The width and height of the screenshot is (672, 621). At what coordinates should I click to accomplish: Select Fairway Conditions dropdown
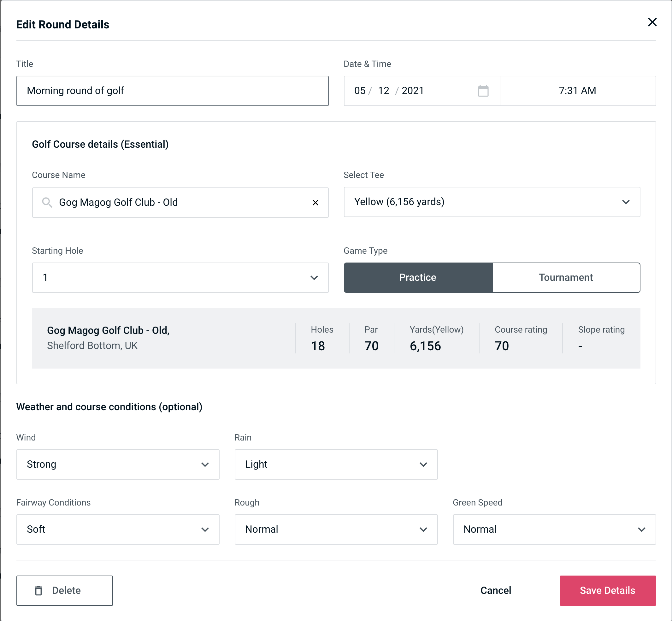click(117, 529)
